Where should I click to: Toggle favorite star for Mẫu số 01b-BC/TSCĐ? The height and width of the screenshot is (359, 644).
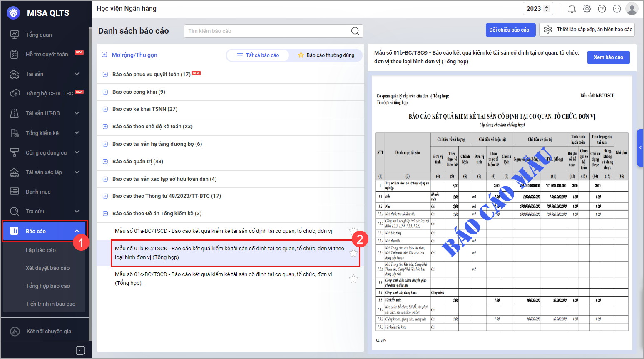(353, 253)
